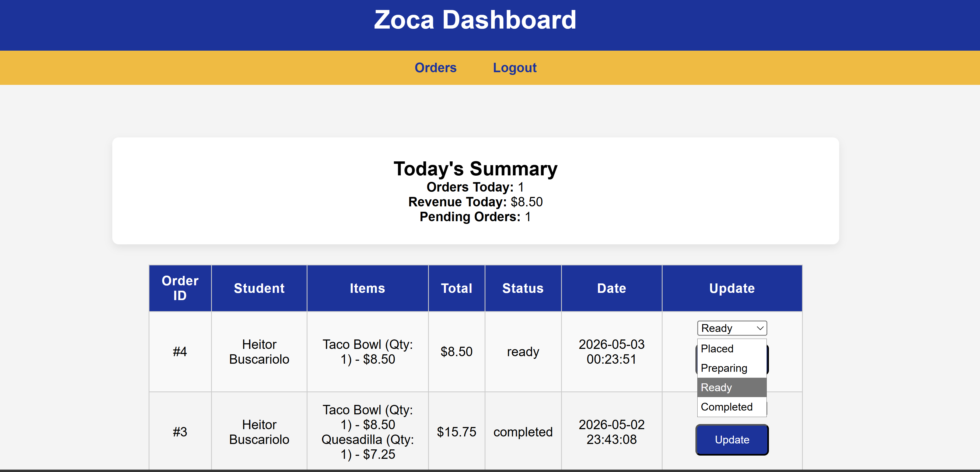Image resolution: width=980 pixels, height=472 pixels.
Task: Click the $15.75 total cell
Action: pos(456,432)
